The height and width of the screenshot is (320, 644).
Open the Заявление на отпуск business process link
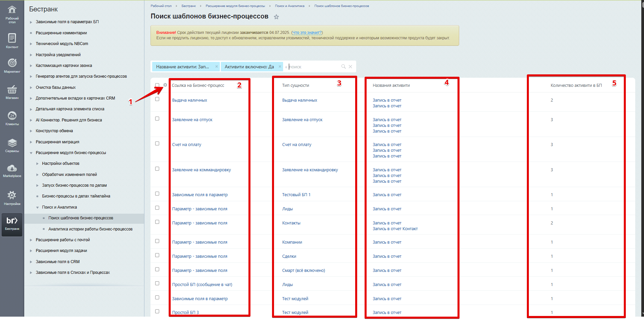tap(192, 120)
